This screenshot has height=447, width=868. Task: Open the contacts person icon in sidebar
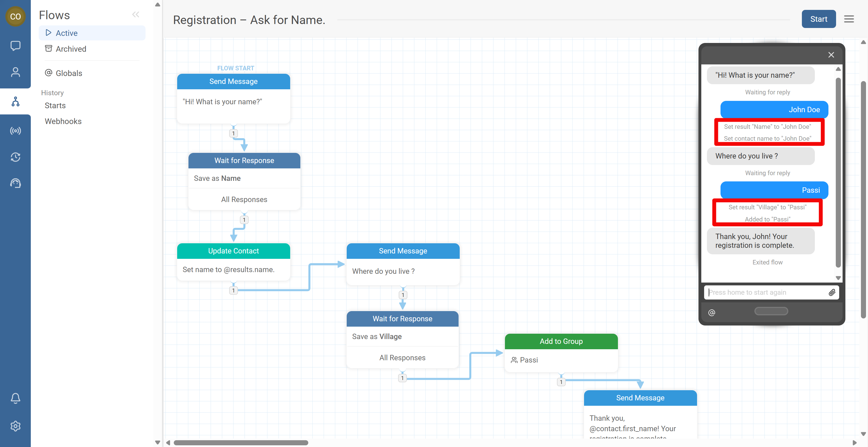[15, 72]
